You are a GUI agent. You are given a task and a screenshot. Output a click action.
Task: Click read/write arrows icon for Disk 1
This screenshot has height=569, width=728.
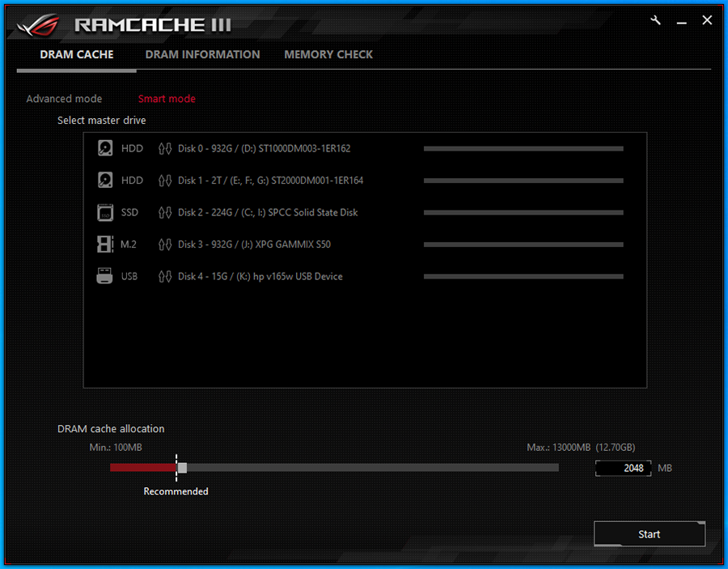coord(165,180)
